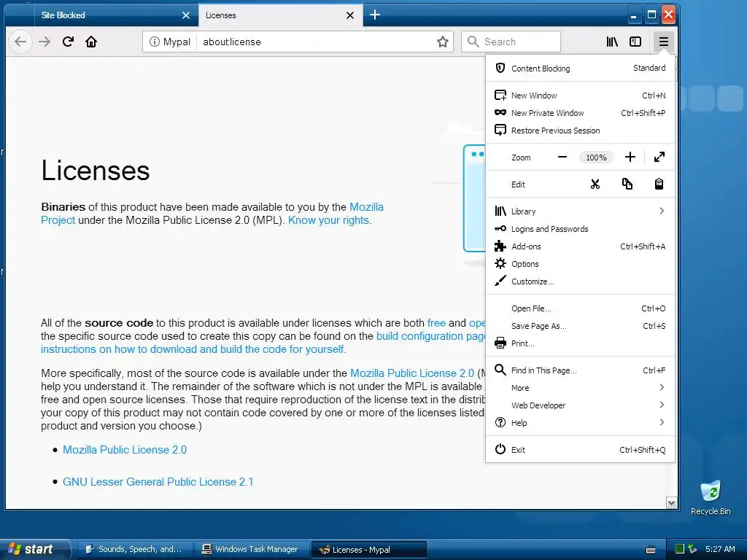This screenshot has width=747, height=560.
Task: Open the home page icon
Action: click(x=91, y=42)
